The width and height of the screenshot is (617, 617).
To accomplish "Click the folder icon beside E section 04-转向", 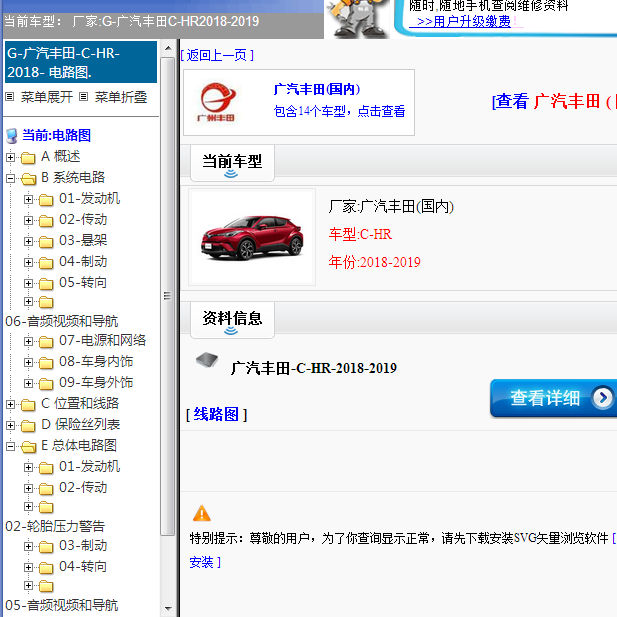I will tap(46, 567).
